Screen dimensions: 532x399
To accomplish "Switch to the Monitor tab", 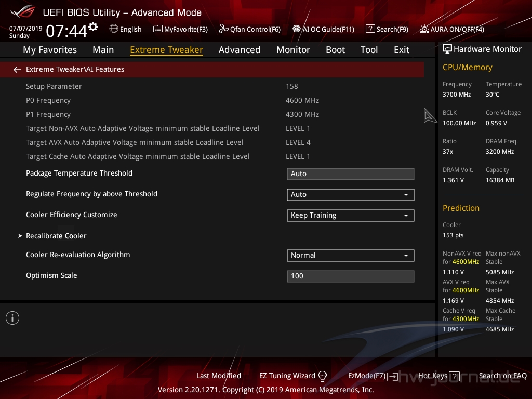I will [293, 50].
